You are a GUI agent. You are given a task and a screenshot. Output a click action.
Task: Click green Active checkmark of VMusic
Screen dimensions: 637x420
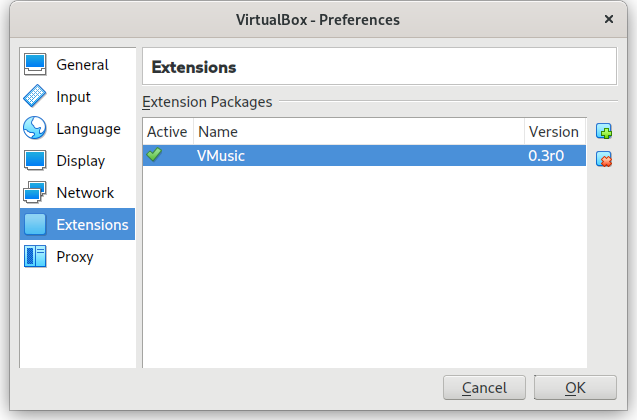pyautogui.click(x=154, y=155)
